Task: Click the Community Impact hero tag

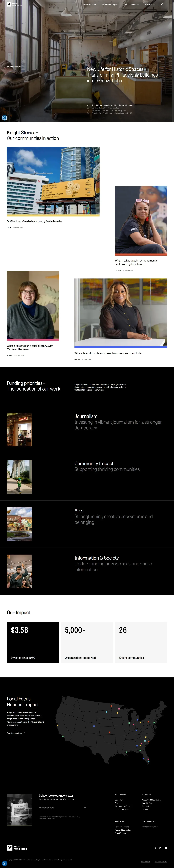Action: [14, 67]
